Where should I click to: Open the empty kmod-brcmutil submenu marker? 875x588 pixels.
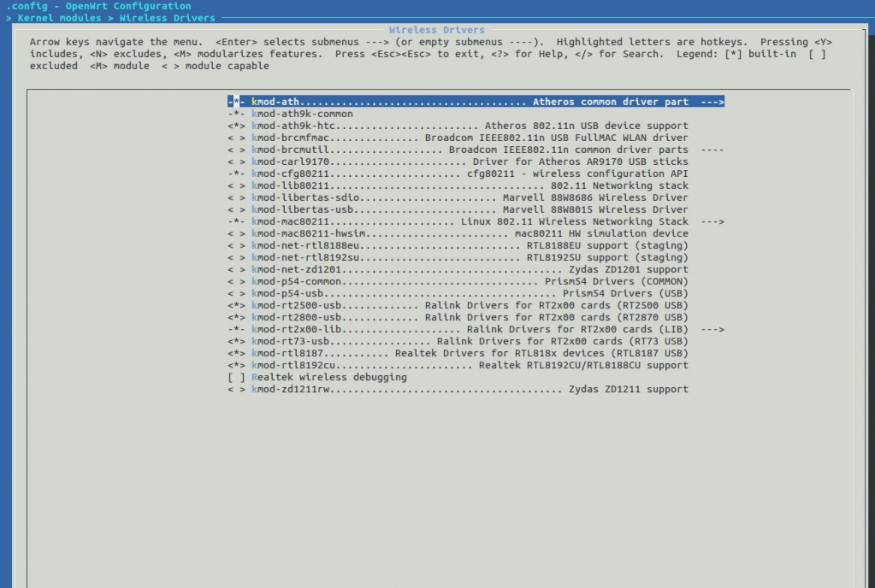[712, 150]
